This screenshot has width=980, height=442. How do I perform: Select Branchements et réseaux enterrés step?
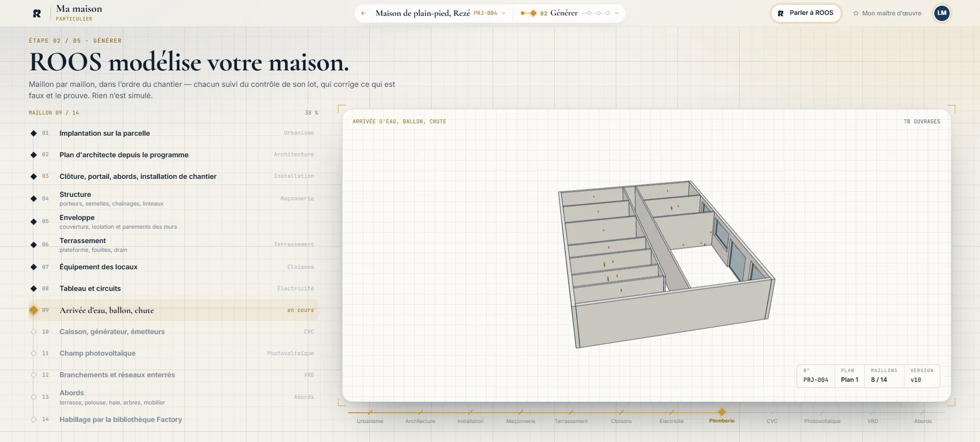[173, 375]
